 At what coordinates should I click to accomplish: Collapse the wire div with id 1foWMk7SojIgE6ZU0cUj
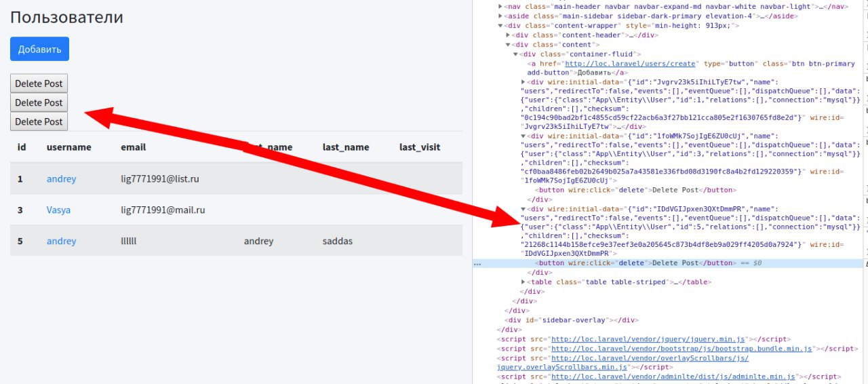523,136
